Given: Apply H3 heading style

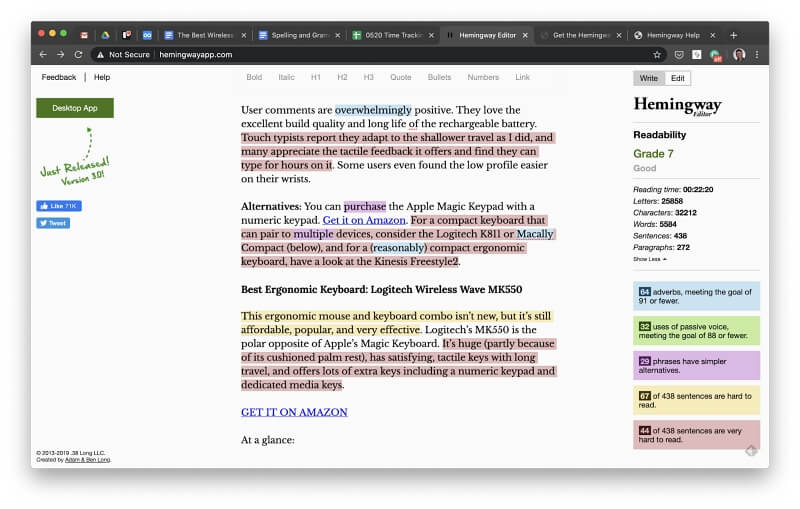Looking at the screenshot, I should (x=368, y=77).
